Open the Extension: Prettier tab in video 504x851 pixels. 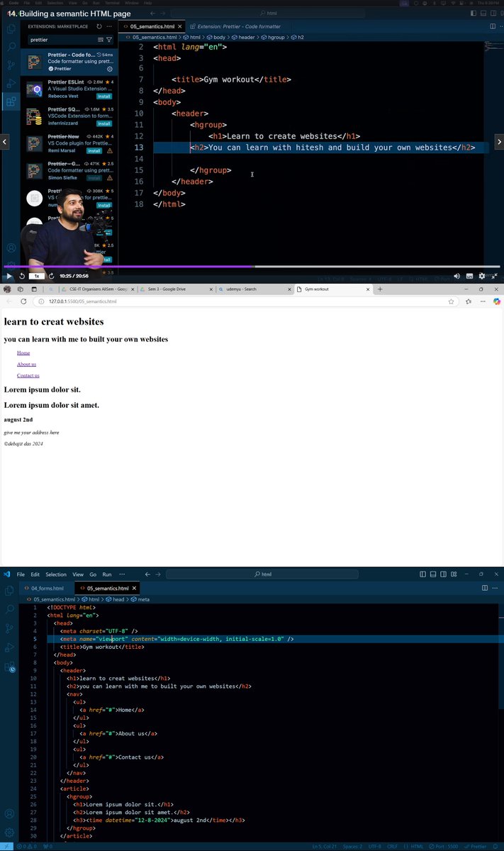tap(239, 26)
